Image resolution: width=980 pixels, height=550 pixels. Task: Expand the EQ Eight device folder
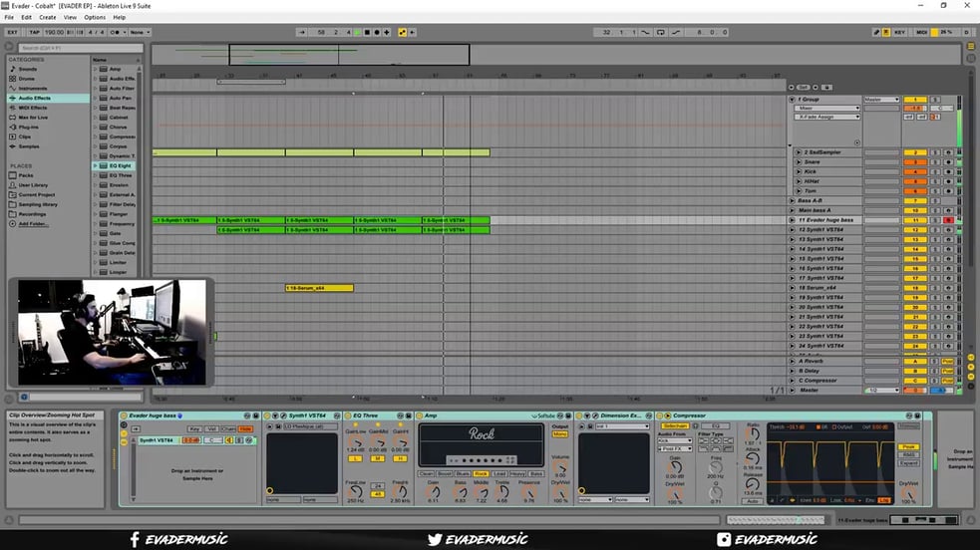click(95, 166)
